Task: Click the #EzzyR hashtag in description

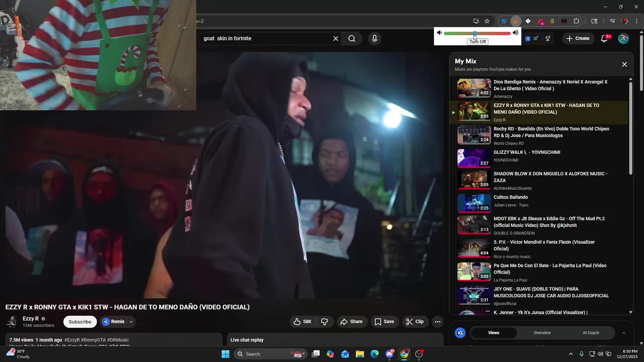Action: pyautogui.click(x=72, y=340)
